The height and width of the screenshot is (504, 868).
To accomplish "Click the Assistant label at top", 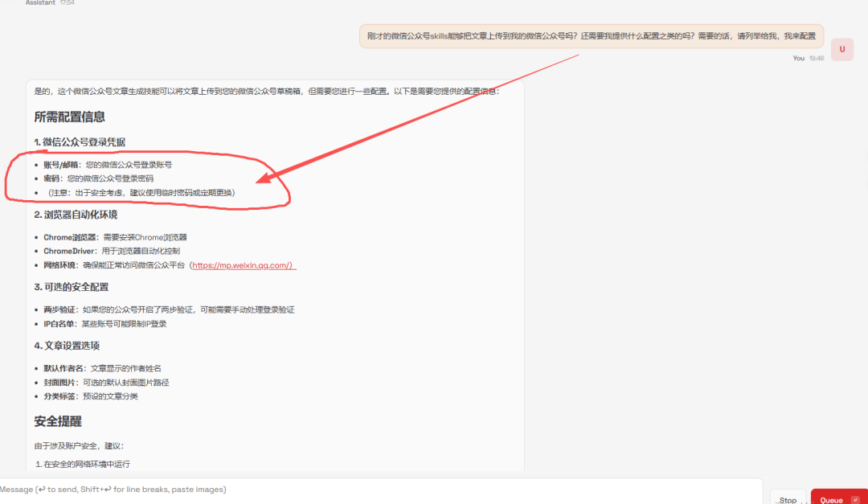I will coord(40,3).
